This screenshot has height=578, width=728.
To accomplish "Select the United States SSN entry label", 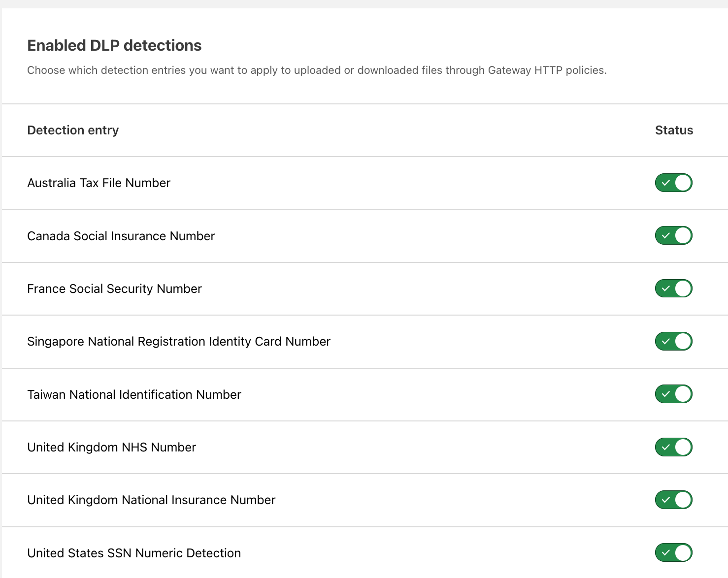I will point(133,553).
